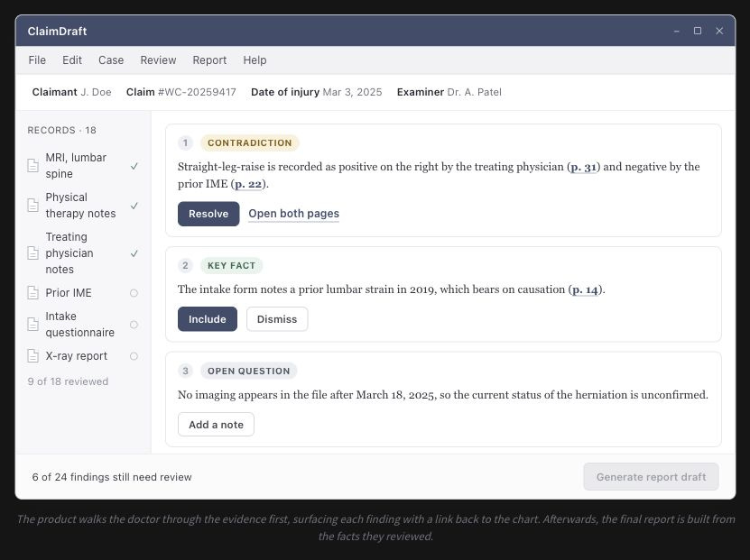This screenshot has width=750, height=560.
Task: Select the X-ray report record
Action: click(x=83, y=356)
